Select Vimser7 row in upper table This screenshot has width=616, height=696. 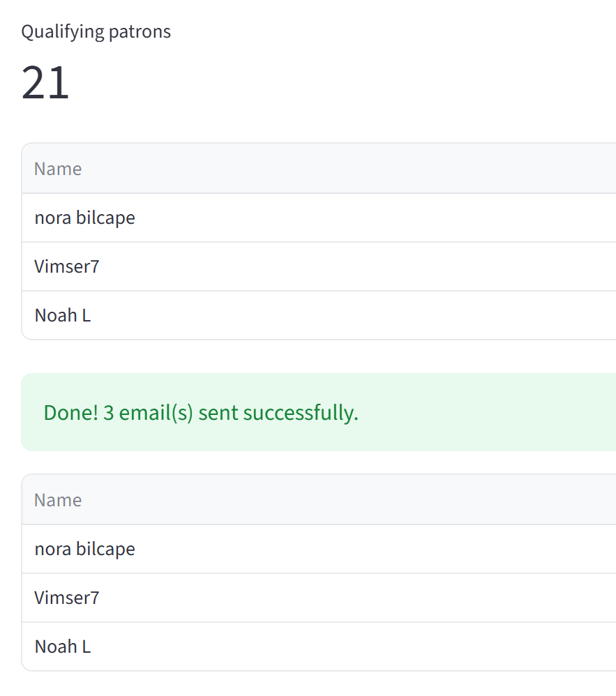point(319,267)
